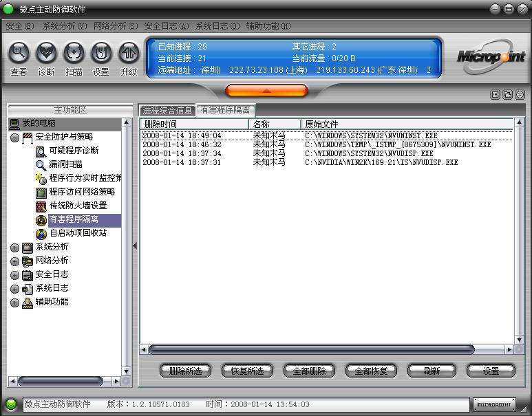Click the 系统日志 icon
The height and width of the screenshot is (416, 532).
pyautogui.click(x=28, y=289)
